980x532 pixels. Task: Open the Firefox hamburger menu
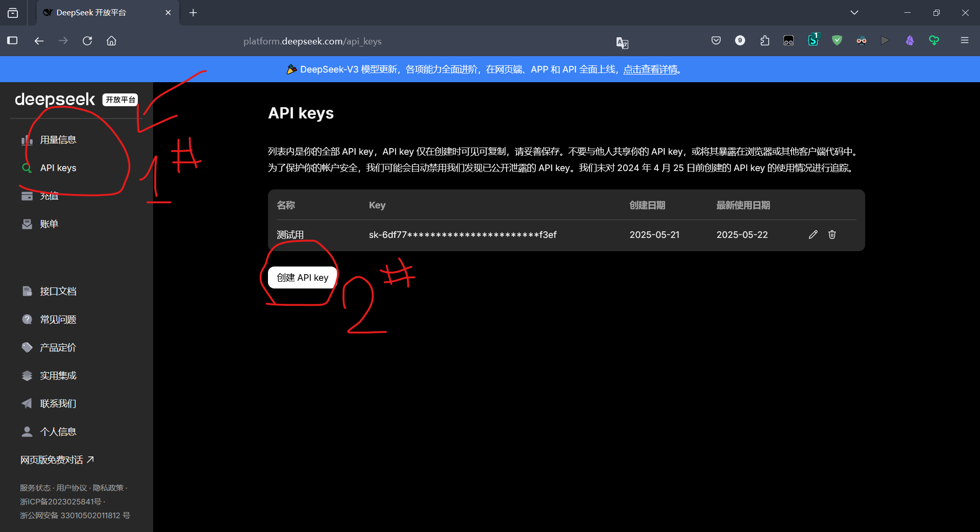965,40
